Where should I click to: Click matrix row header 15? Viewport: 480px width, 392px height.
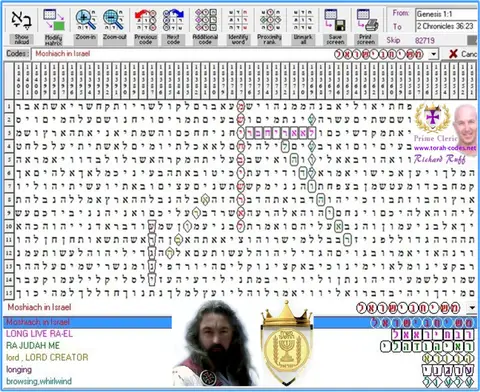click(9, 293)
